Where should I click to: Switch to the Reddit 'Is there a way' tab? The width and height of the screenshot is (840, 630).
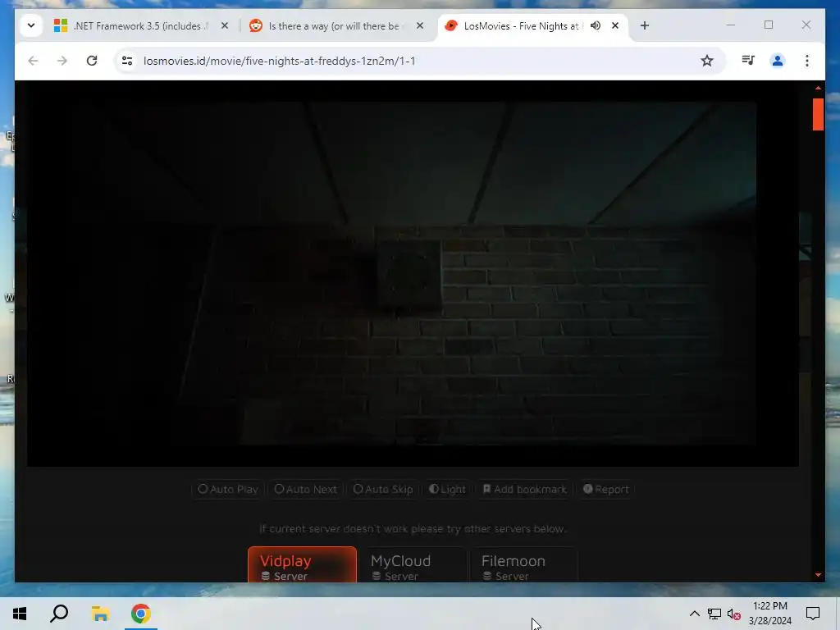[x=333, y=25]
